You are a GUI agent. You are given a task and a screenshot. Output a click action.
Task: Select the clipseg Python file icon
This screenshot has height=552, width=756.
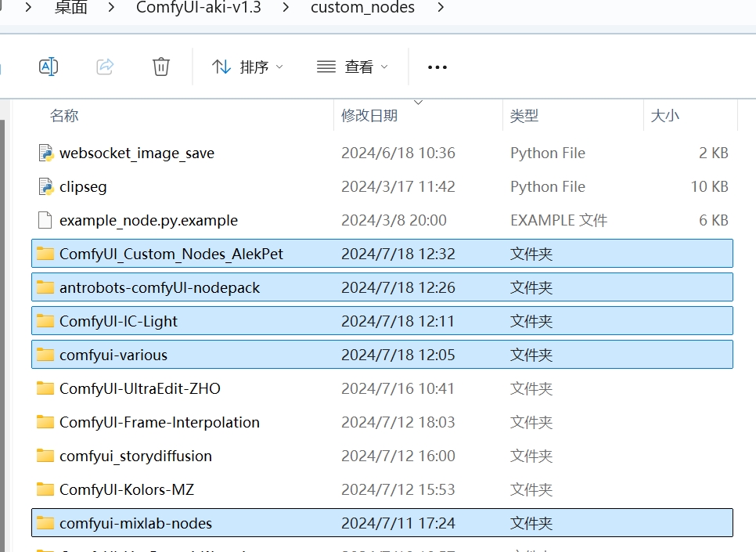(46, 186)
